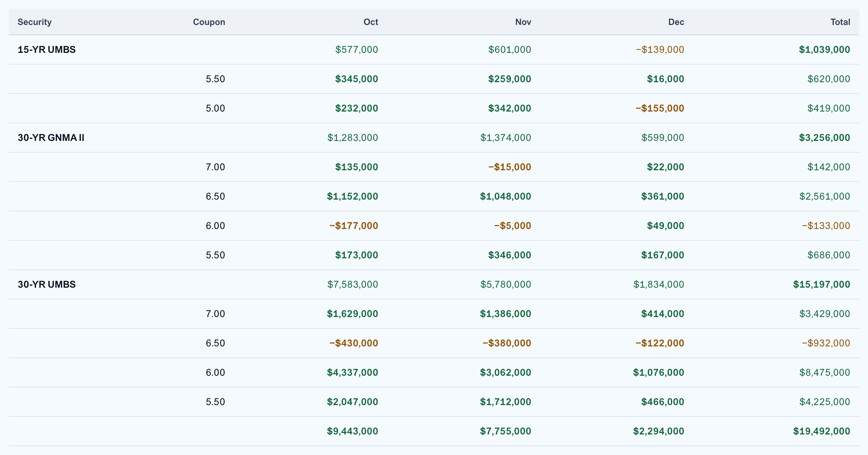The image size is (868, 455).
Task: Click the $601,000 Nov value
Action: tap(510, 50)
